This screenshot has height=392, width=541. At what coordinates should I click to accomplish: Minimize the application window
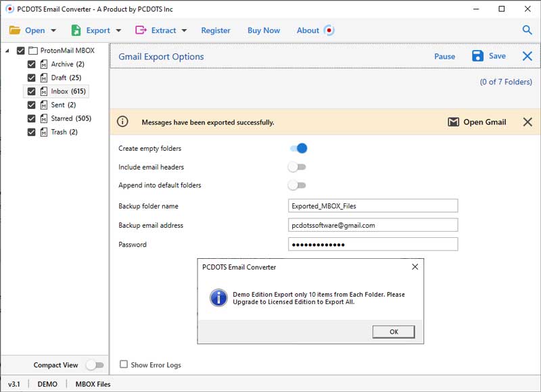pos(476,9)
